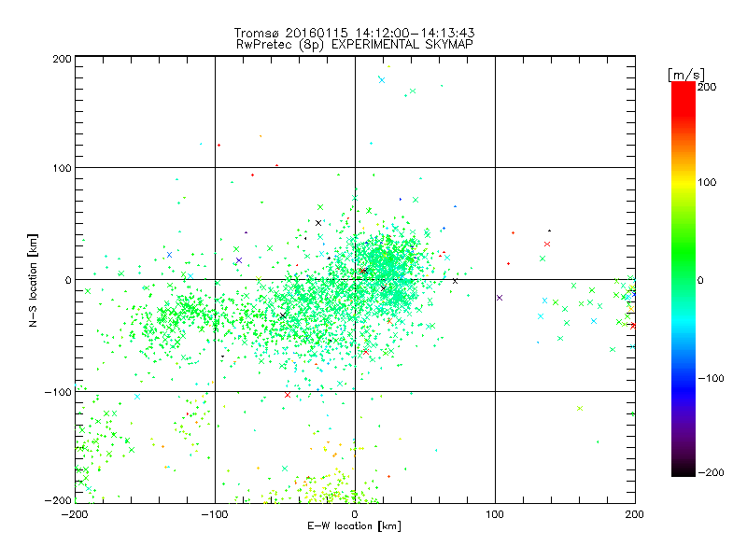Click the 'E-W location [km]' axis label

[354, 526]
